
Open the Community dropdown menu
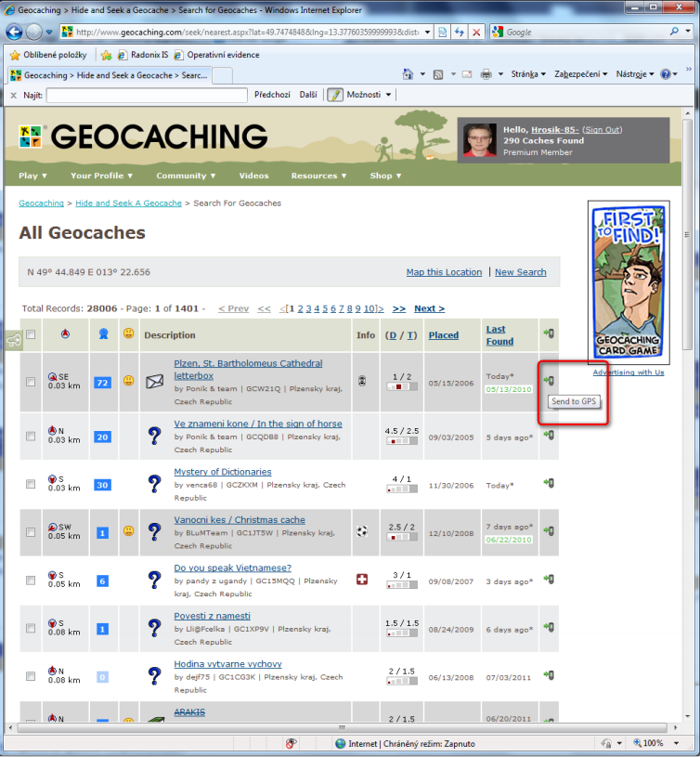[186, 176]
